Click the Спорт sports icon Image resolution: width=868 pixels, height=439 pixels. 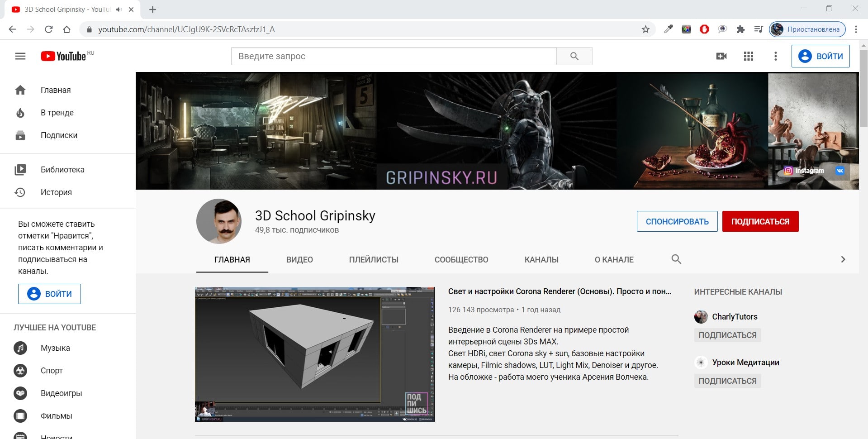click(20, 371)
